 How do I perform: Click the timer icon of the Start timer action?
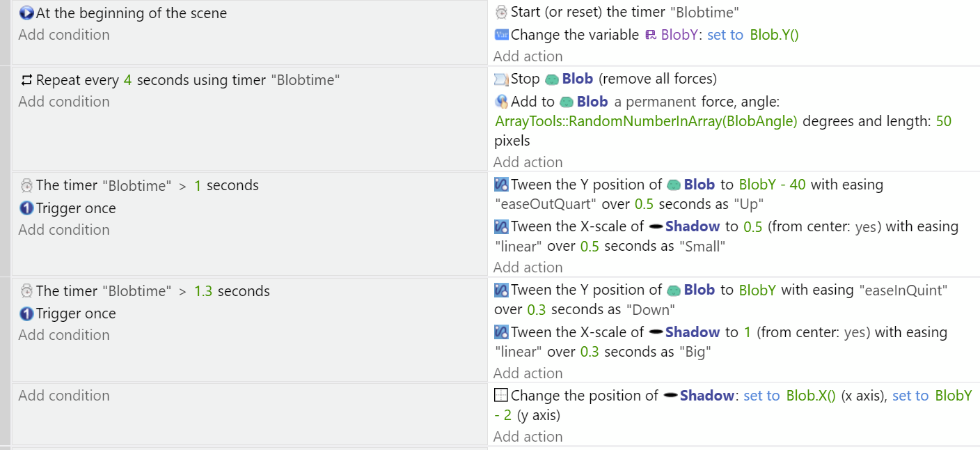(501, 13)
